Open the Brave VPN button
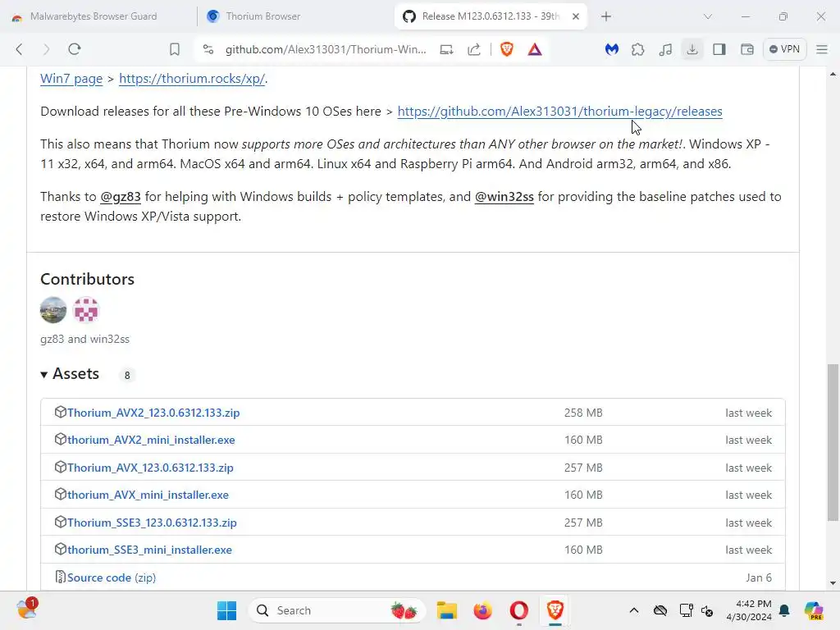The height and width of the screenshot is (630, 840). pos(785,49)
